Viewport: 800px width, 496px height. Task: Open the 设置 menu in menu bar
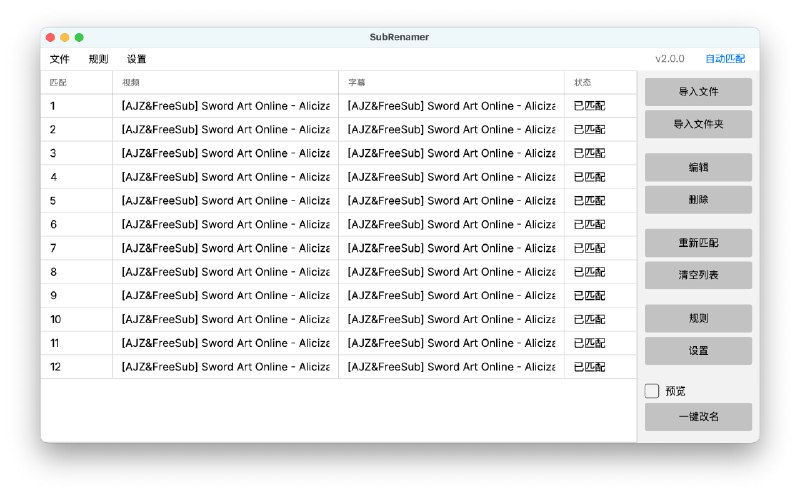[137, 59]
